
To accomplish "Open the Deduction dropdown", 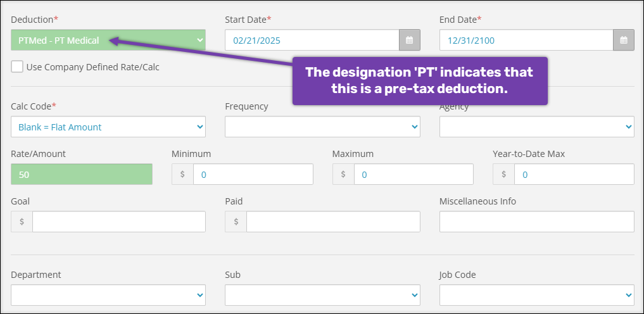I will click(108, 40).
